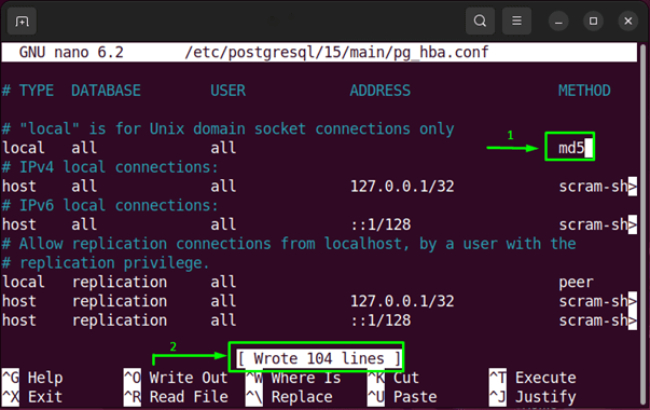Minimize the terminal window
This screenshot has width=650, height=410.
point(558,21)
